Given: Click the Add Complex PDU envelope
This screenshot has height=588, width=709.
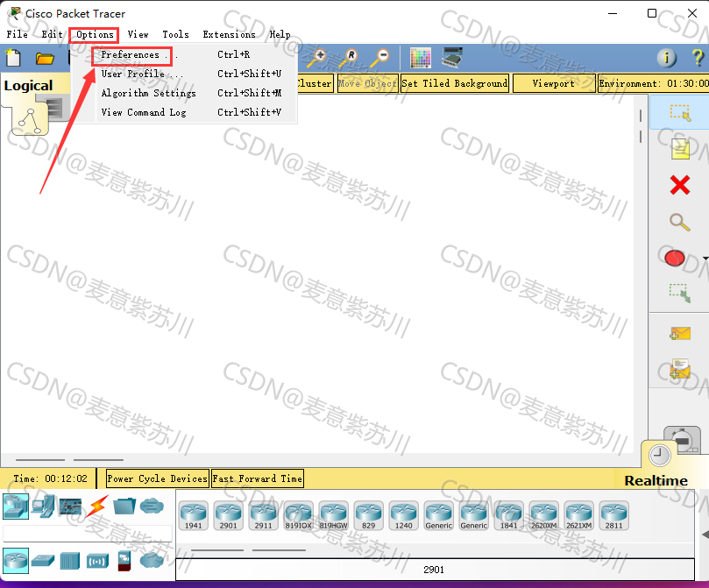Looking at the screenshot, I should click(x=680, y=368).
